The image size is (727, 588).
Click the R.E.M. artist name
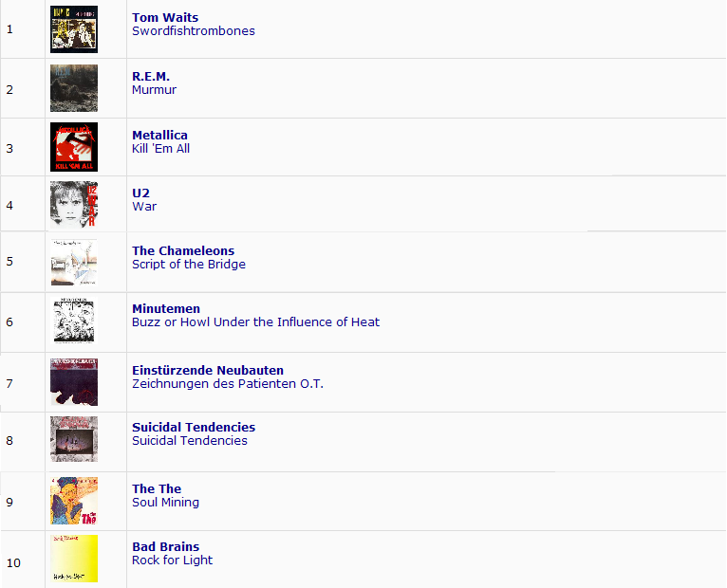click(x=151, y=77)
